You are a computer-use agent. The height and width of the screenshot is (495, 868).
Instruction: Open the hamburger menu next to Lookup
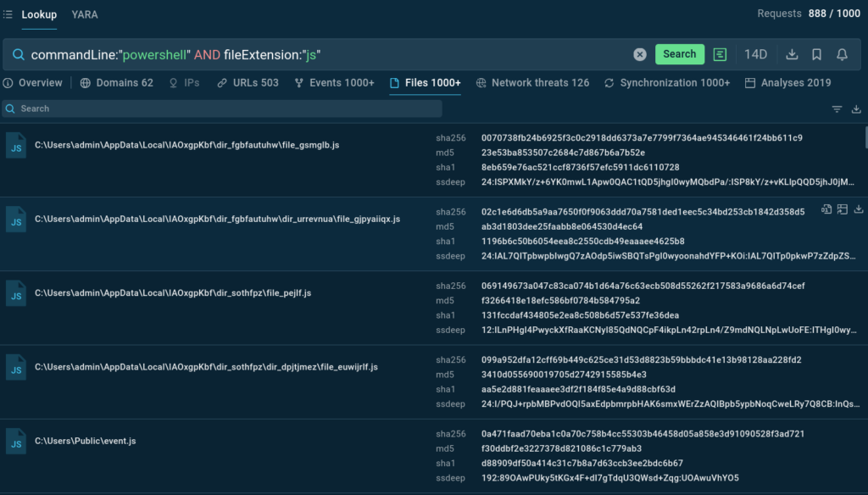click(8, 14)
